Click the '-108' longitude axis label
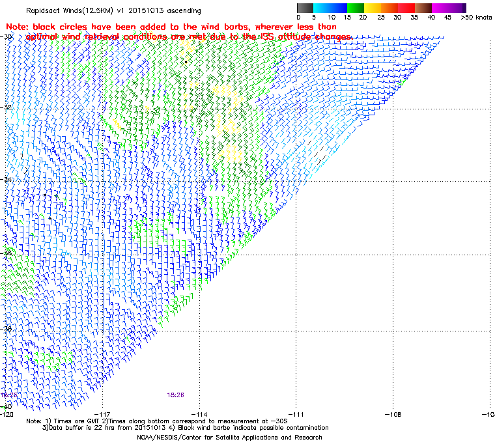This screenshot has width=495, height=448. (393, 414)
